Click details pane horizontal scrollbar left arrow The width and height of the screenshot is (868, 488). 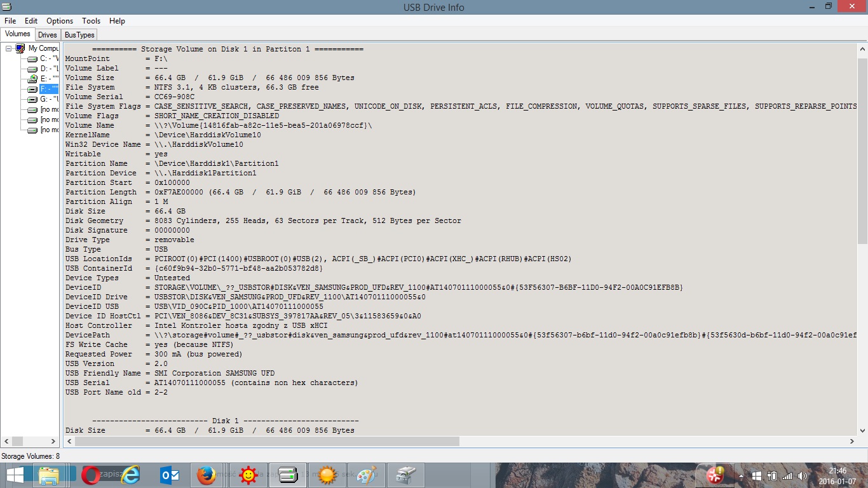[69, 441]
